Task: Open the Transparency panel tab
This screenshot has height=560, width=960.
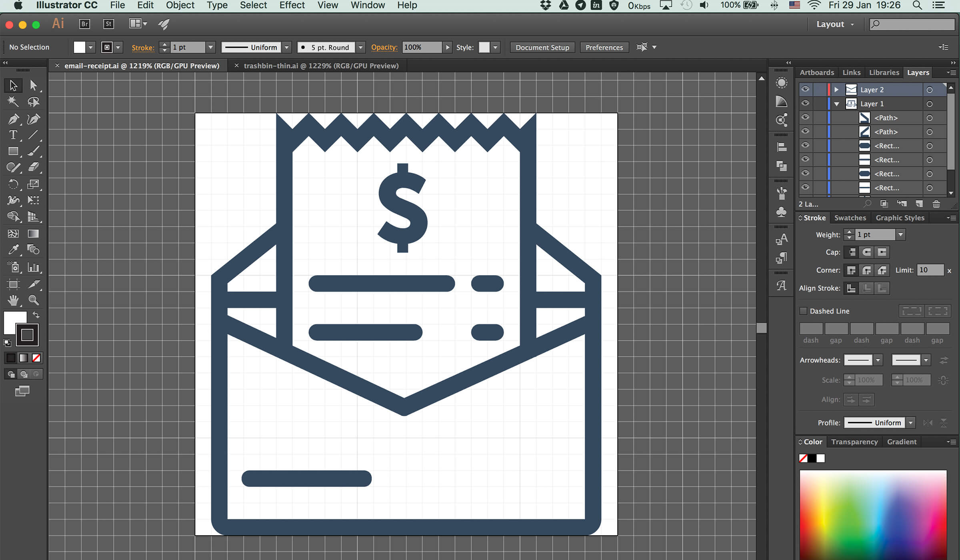Action: 854,442
